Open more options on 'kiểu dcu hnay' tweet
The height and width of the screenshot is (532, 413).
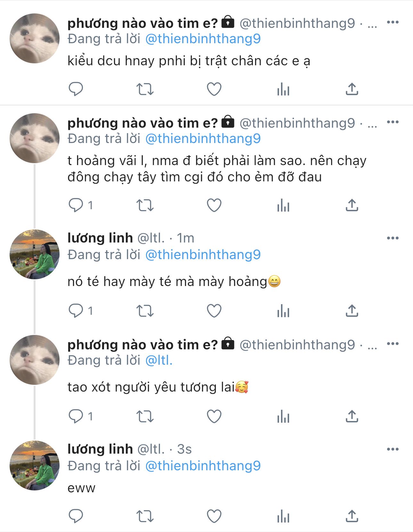(393, 22)
